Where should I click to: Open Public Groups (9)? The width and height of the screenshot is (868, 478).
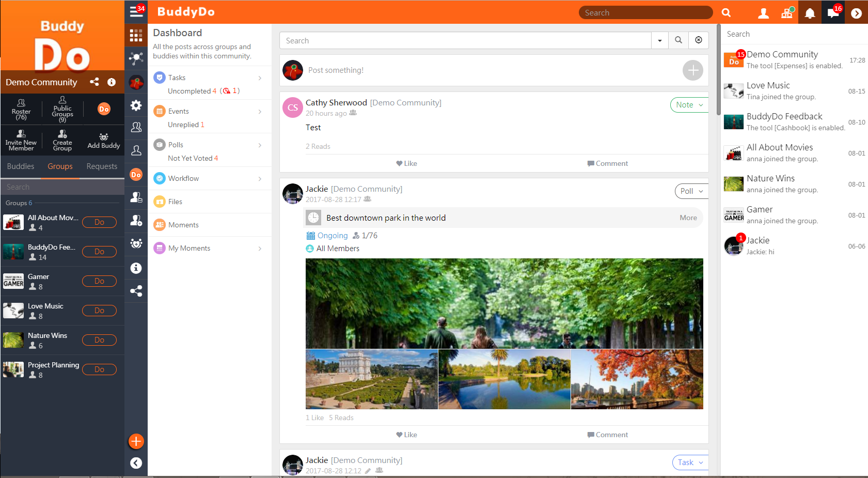coord(62,109)
